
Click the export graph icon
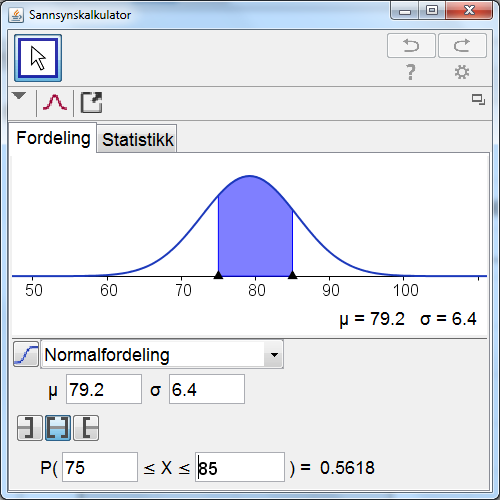(91, 102)
